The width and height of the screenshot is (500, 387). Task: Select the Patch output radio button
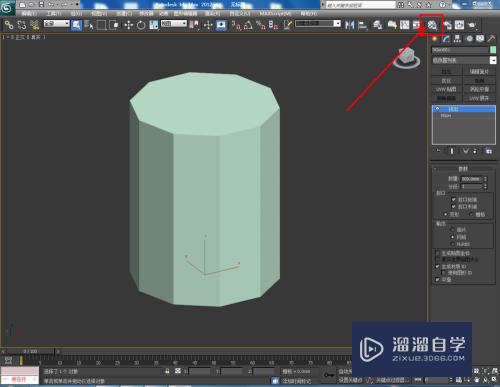(452, 229)
